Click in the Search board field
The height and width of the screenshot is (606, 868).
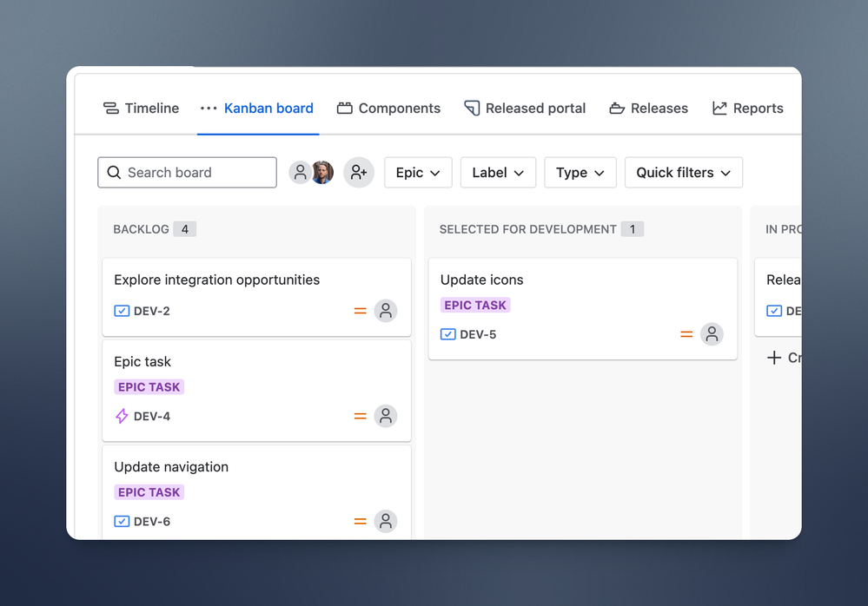click(187, 173)
